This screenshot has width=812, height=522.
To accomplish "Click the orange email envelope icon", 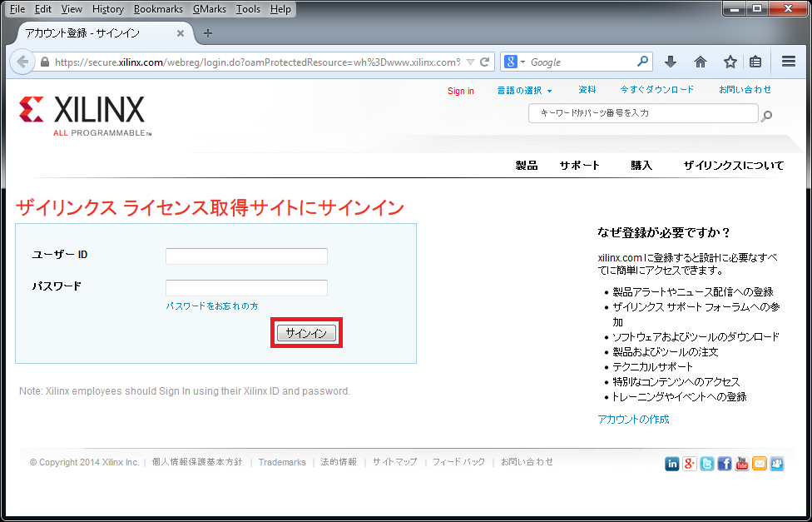I will pos(760,464).
